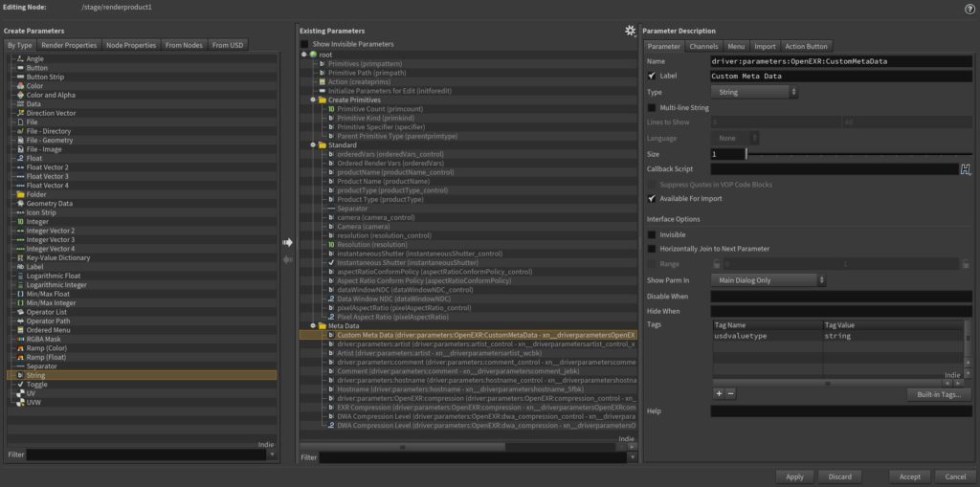Select the Operator Path parameter type

48,321
